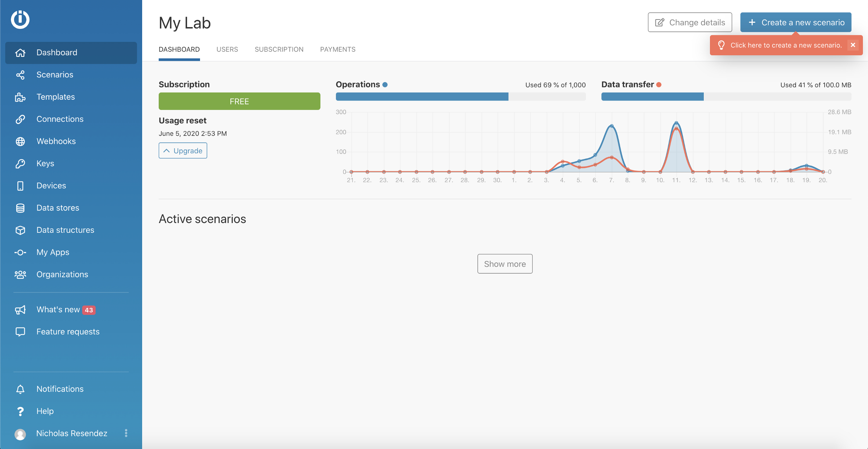Click the Integromat logo icon
Viewport: 868px width, 449px height.
20,20
